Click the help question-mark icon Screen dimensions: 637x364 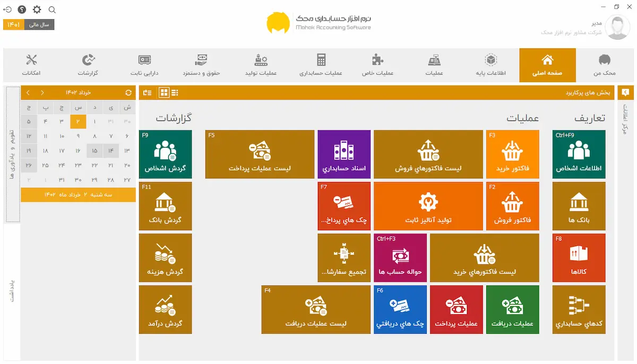coord(22,10)
